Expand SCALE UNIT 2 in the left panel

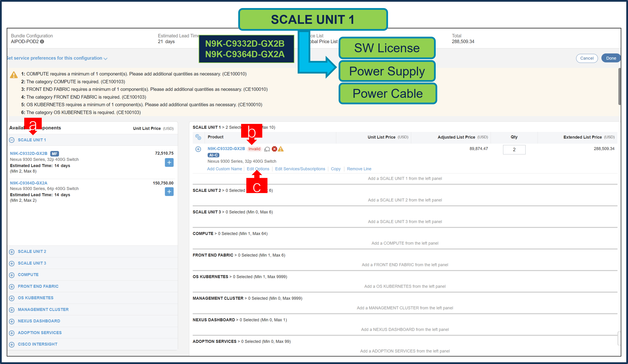point(12,252)
